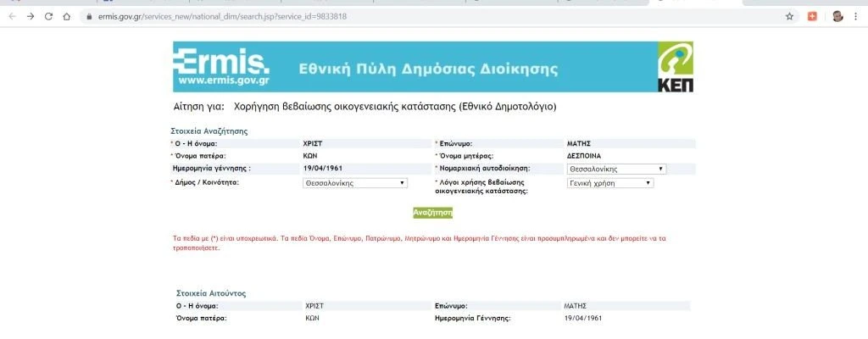
Task: Click the browser forward arrow
Action: pos(30,16)
